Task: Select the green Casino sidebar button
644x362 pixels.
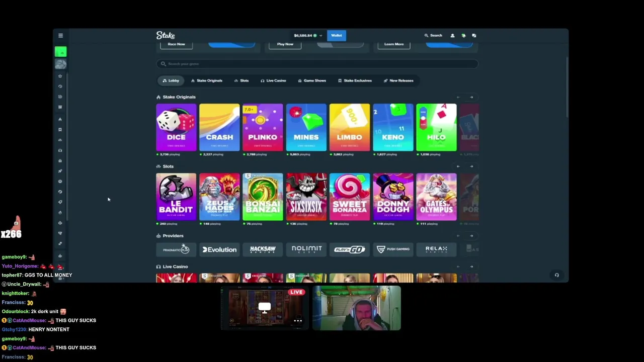Action: click(60, 52)
